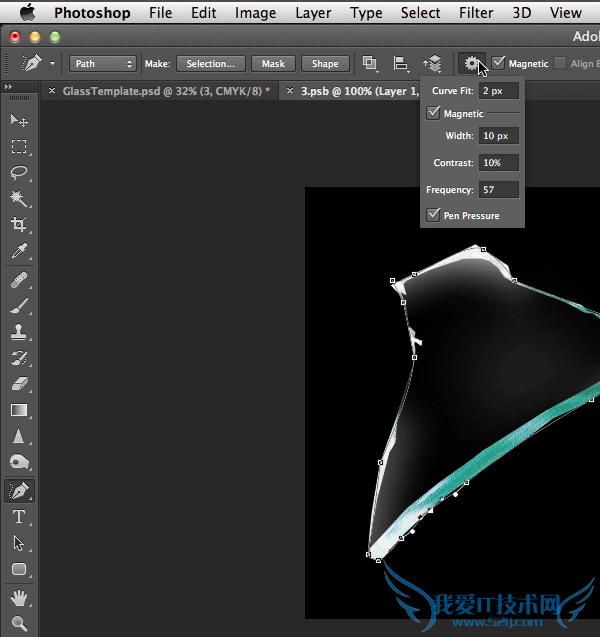Toggle the Pen Pressure checkbox
The width and height of the screenshot is (600, 637).
(x=433, y=215)
